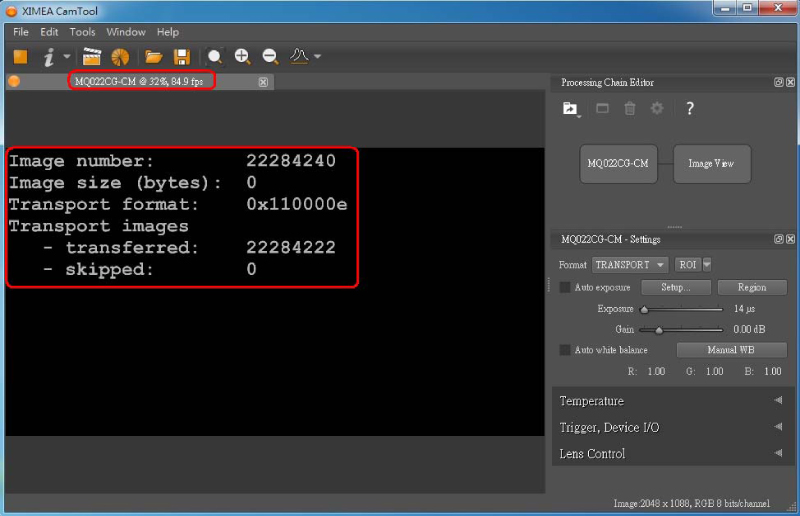This screenshot has width=800, height=516.
Task: Click the R white balance value 1.00
Action: (x=656, y=371)
